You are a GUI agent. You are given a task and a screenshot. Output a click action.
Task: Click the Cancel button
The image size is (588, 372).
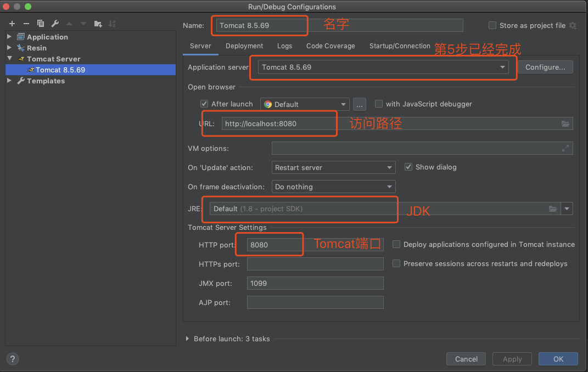coord(466,359)
